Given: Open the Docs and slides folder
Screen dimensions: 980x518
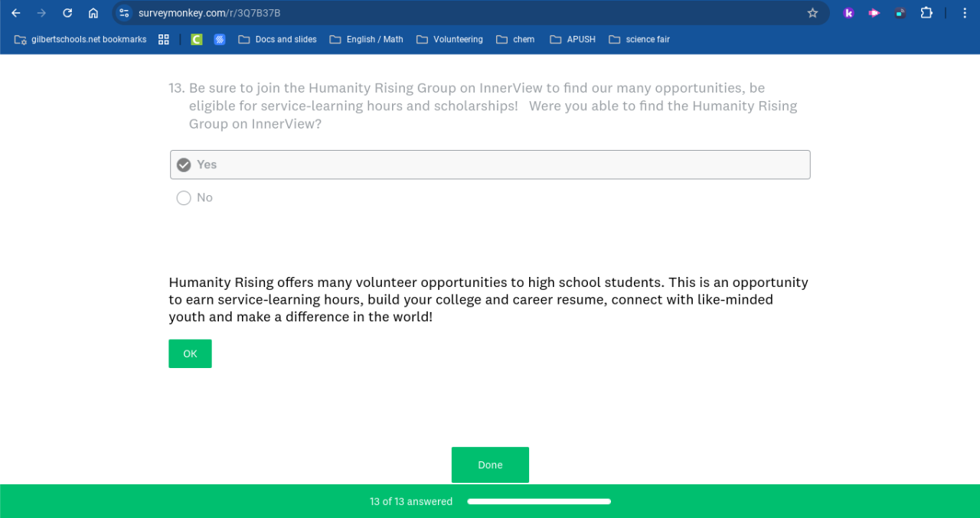Looking at the screenshot, I should click(277, 39).
